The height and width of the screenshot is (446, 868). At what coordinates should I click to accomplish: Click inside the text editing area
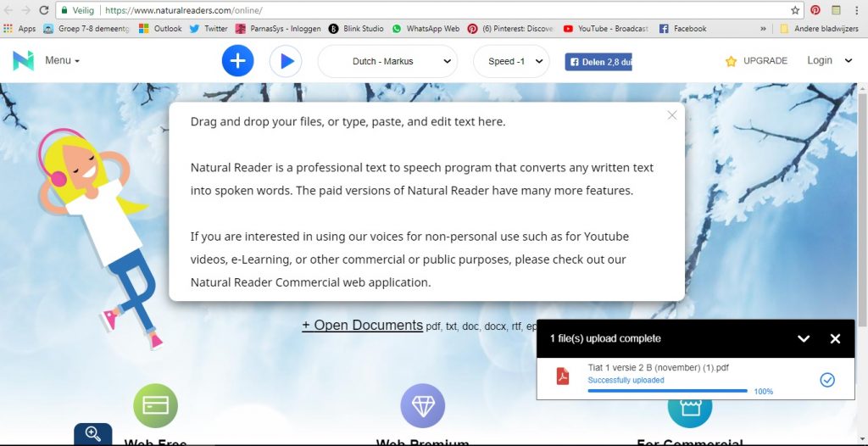[x=426, y=202]
